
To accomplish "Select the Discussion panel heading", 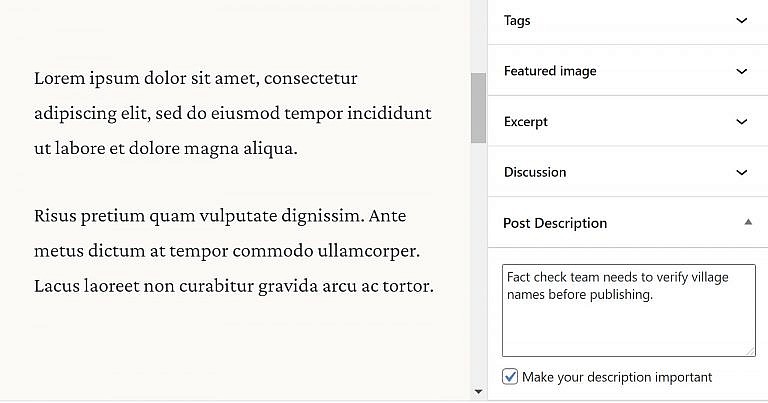I will pos(535,172).
